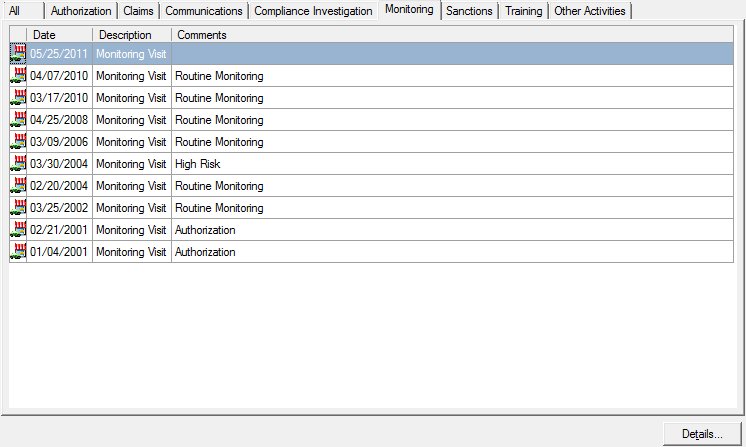Show the All activities tab
Image resolution: width=746 pixels, height=447 pixels.
click(15, 11)
